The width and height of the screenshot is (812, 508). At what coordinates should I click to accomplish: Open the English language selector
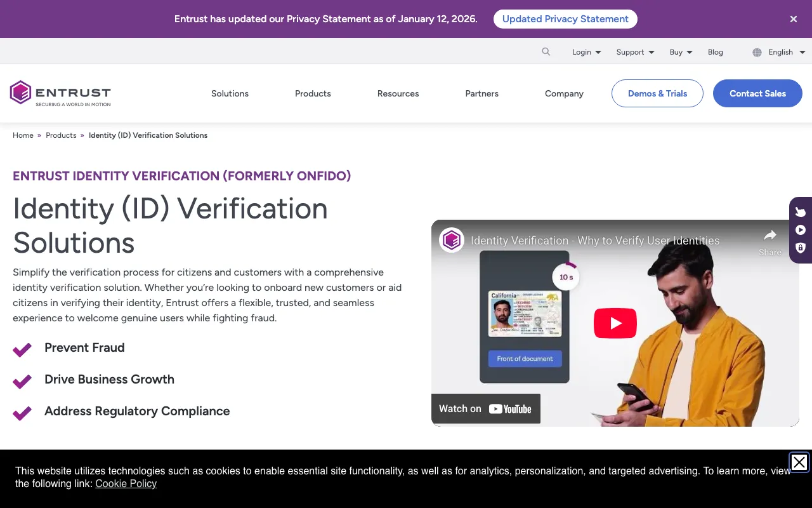787,52
